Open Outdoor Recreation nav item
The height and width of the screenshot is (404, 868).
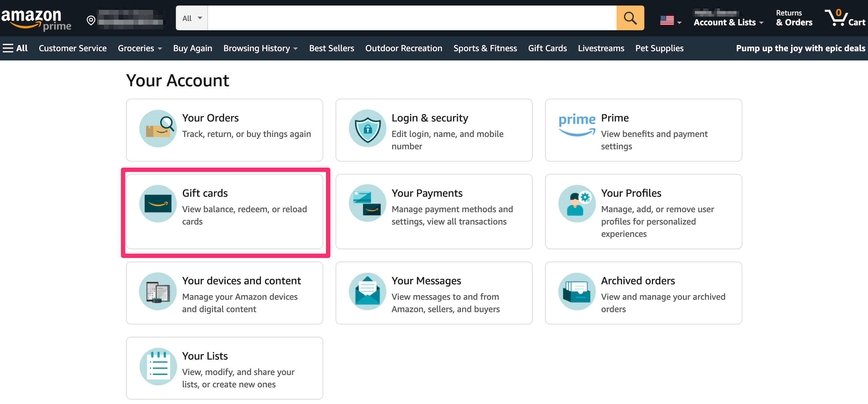[404, 48]
